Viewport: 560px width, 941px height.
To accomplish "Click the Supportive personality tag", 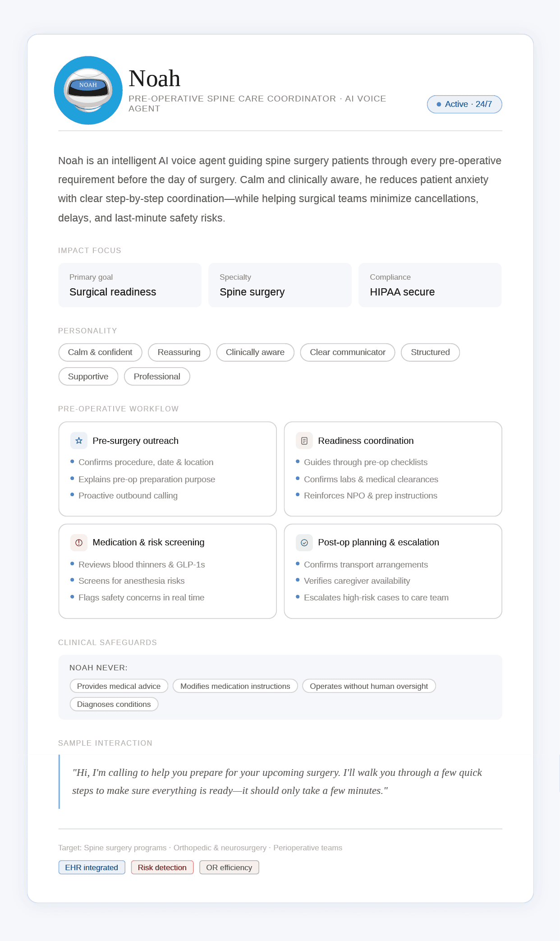I will [x=88, y=377].
